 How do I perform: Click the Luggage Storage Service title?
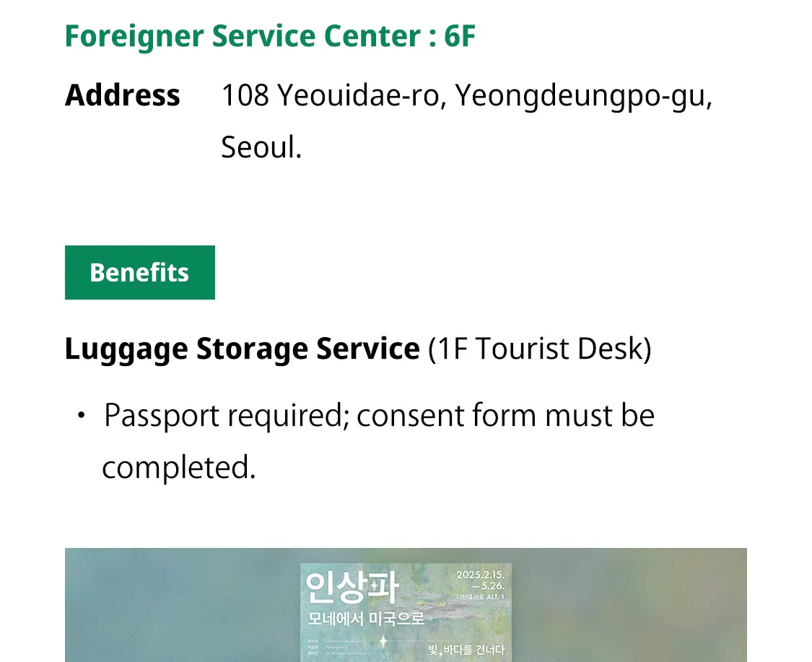pos(242,349)
